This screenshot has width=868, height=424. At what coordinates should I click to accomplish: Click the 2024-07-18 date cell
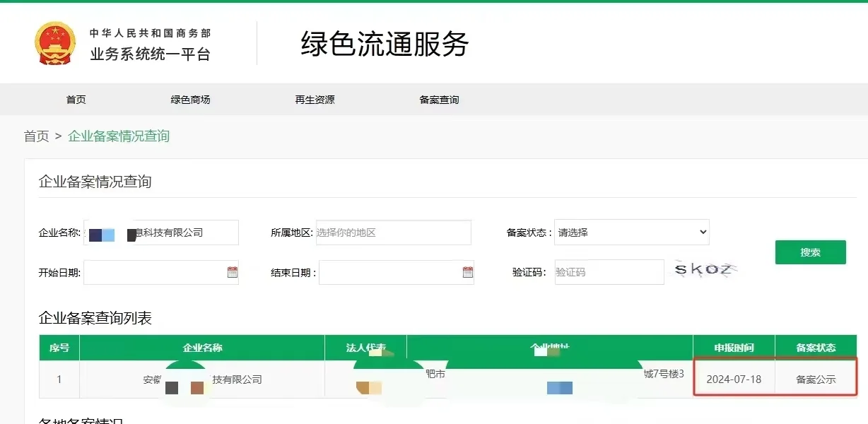pos(734,378)
